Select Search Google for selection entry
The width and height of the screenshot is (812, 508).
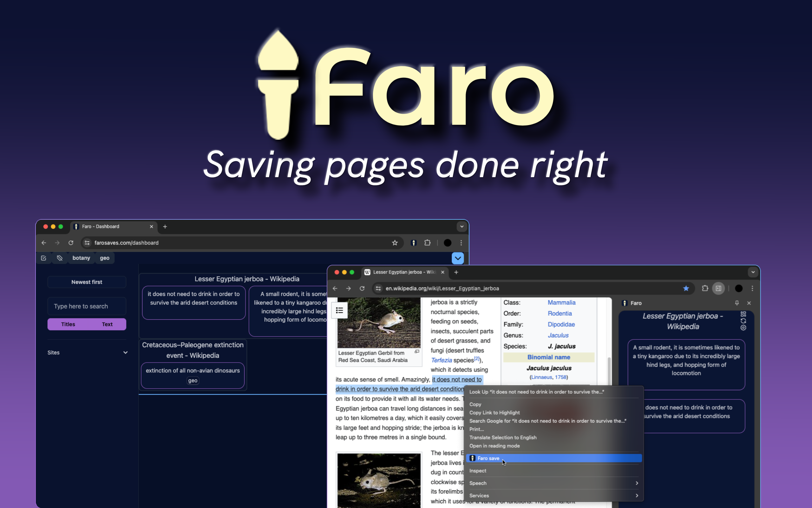[x=553, y=421]
